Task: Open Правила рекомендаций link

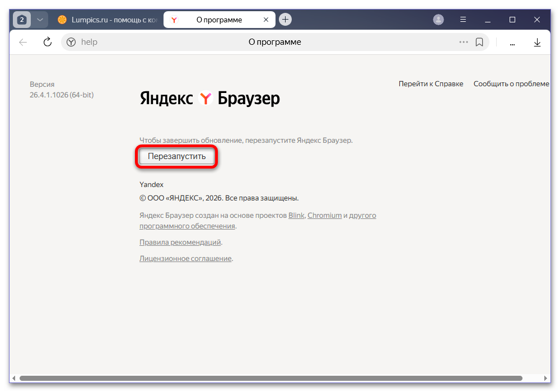Action: coord(180,242)
